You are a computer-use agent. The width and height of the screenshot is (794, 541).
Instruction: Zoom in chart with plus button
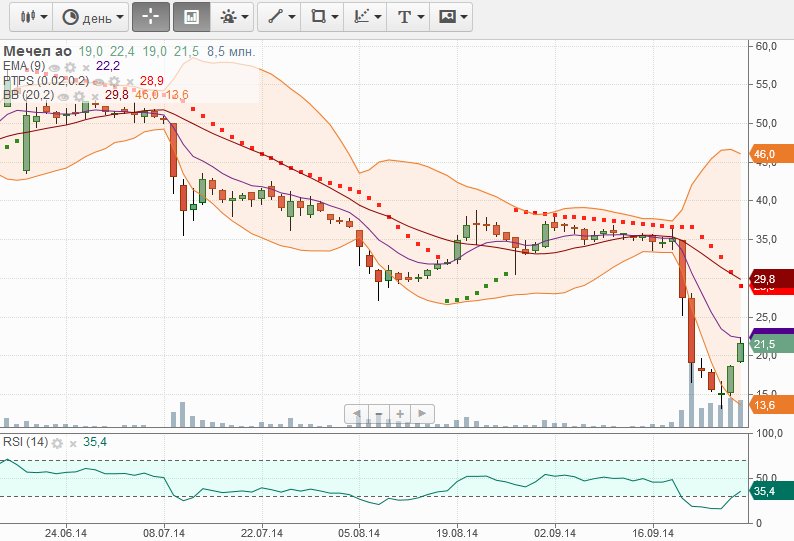pos(400,413)
